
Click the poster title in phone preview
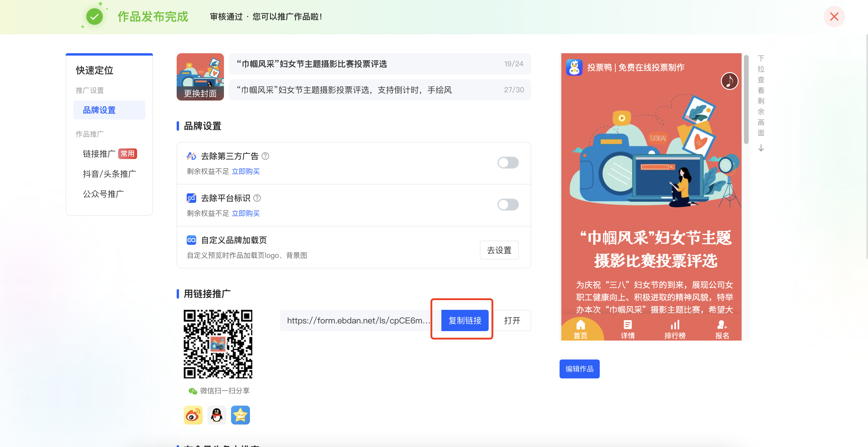point(655,249)
